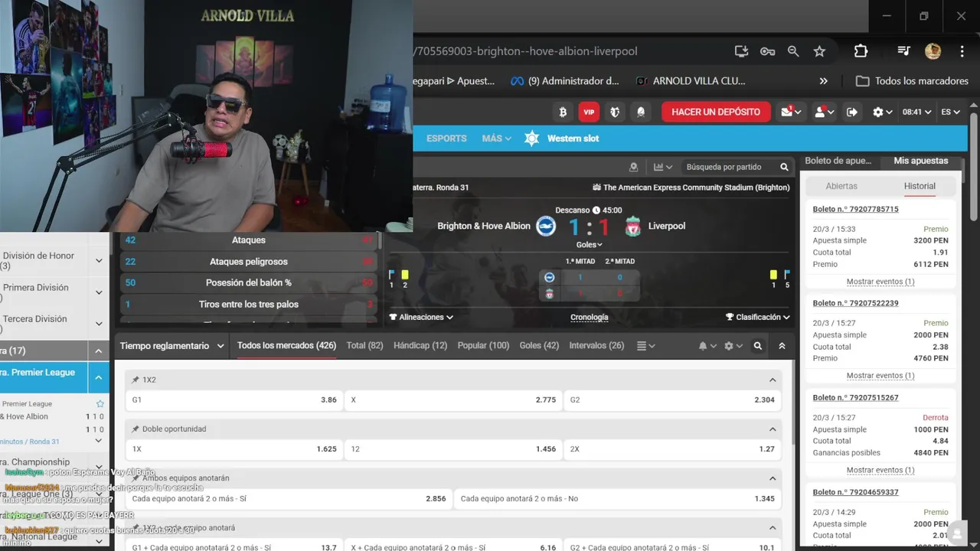Search markets with the magnifier icon
The image size is (980, 551).
pos(758,346)
